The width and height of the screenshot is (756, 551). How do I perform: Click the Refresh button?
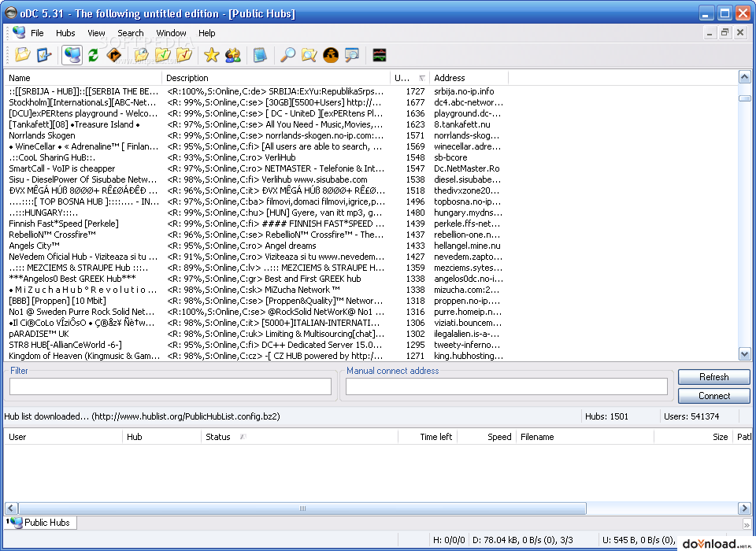tap(714, 377)
